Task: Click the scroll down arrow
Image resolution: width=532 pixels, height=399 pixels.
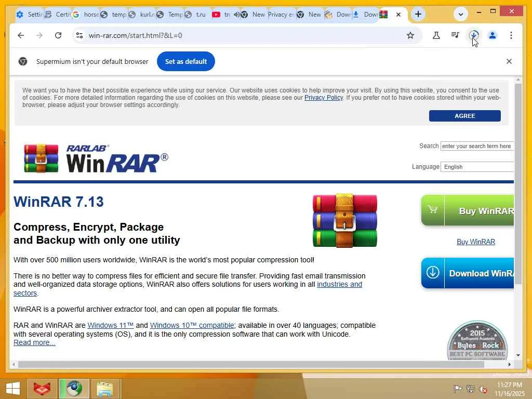Action: point(518,355)
